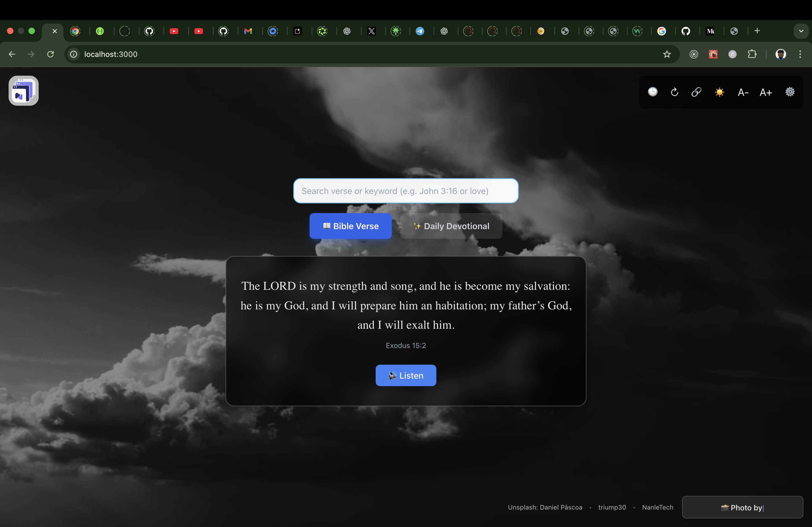This screenshot has width=812, height=527.
Task: Click the app logo in top-left
Action: click(24, 91)
